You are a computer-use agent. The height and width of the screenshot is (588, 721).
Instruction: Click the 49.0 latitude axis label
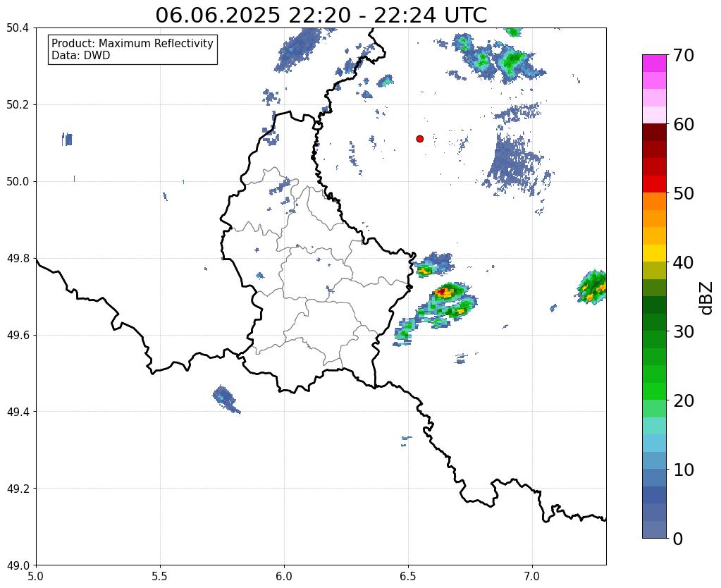(18, 565)
